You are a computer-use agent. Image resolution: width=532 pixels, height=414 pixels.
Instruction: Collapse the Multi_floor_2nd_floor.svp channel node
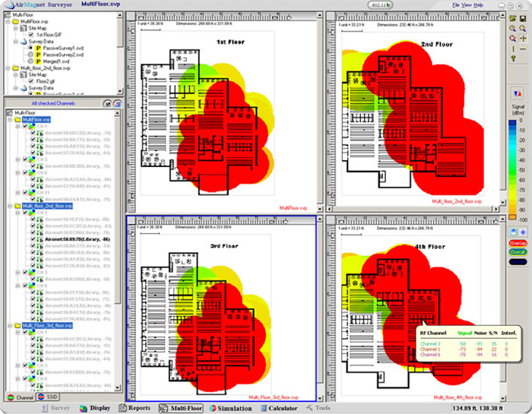click(x=8, y=205)
